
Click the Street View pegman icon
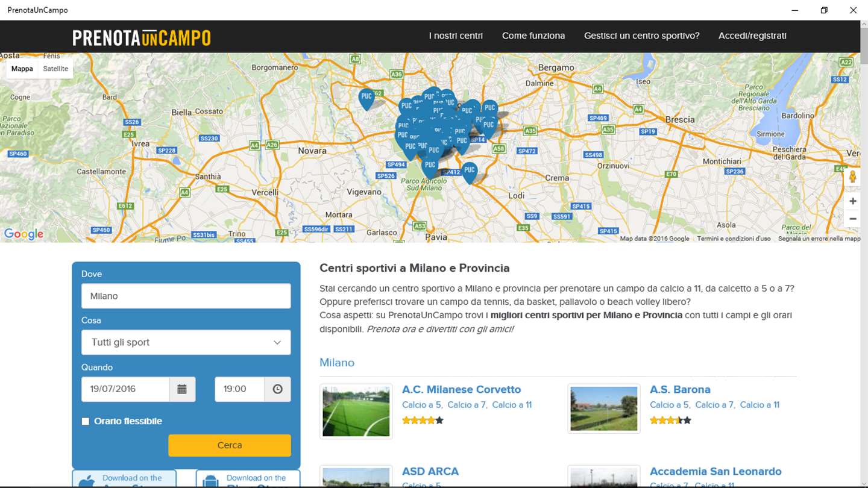(852, 177)
